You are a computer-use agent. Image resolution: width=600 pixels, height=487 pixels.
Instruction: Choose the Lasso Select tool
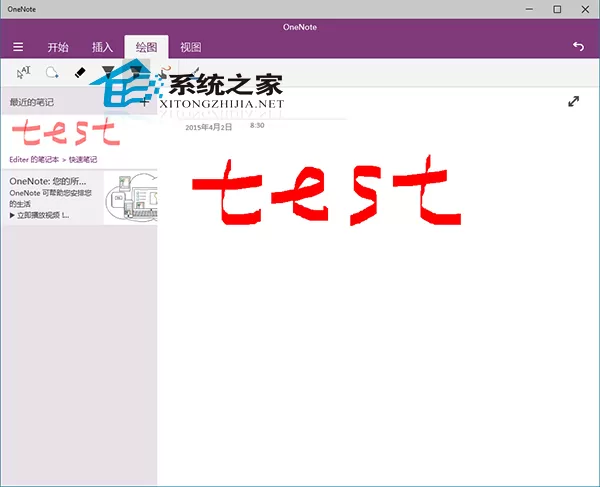click(52, 72)
